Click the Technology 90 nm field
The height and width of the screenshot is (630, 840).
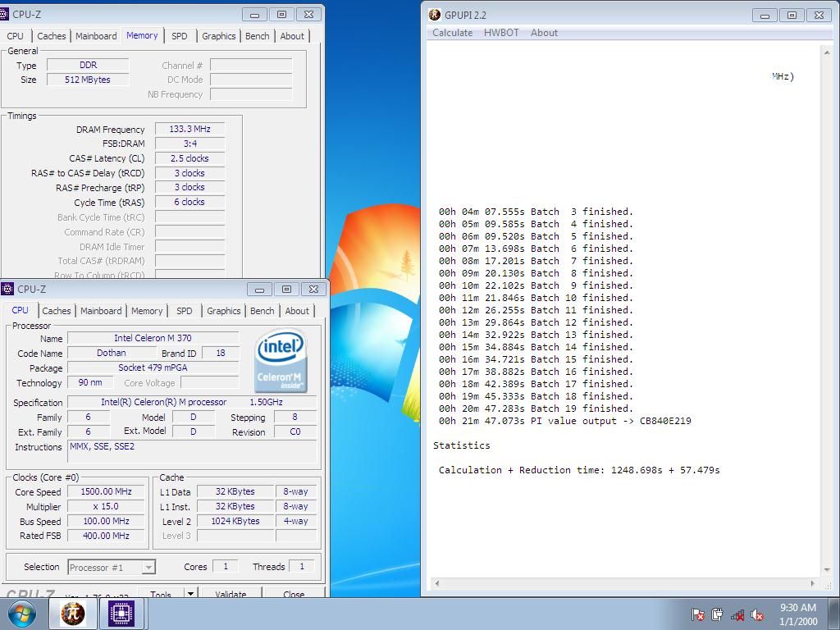90,382
